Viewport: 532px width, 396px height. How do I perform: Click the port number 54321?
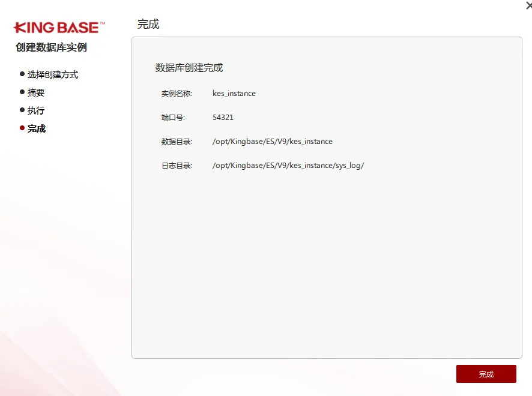pyautogui.click(x=223, y=118)
